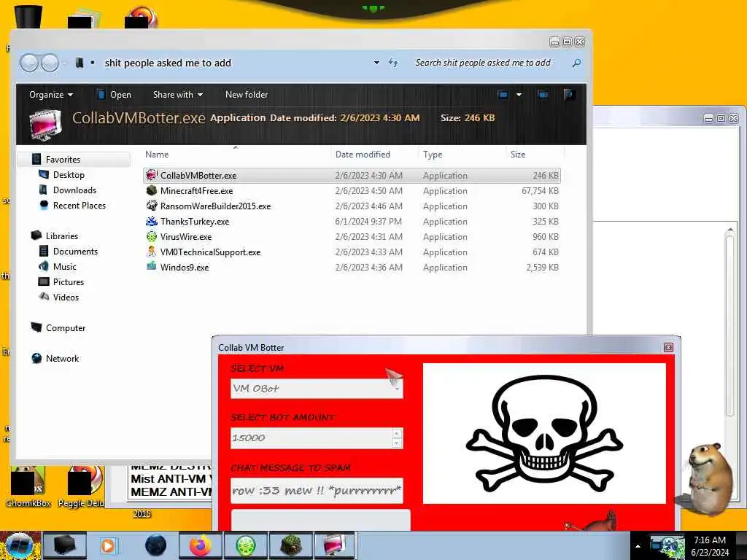This screenshot has width=747, height=560.
Task: Click the Windos9.exe file icon
Action: coord(152,267)
